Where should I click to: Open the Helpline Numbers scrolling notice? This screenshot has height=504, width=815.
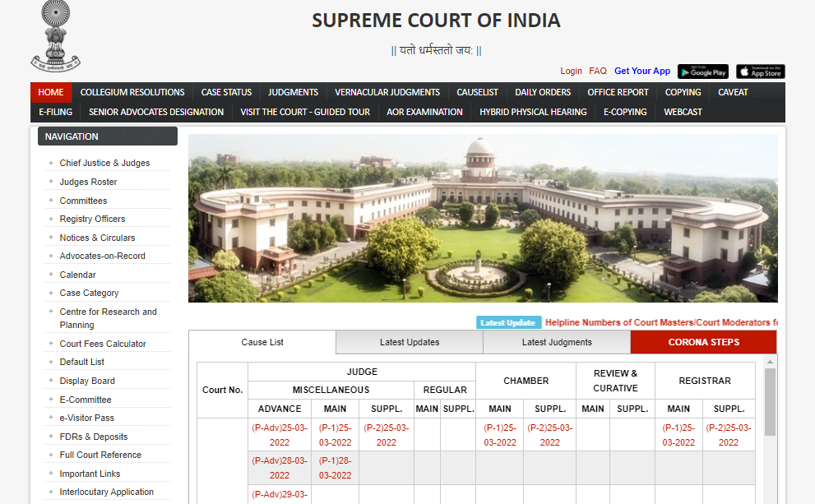click(x=661, y=322)
